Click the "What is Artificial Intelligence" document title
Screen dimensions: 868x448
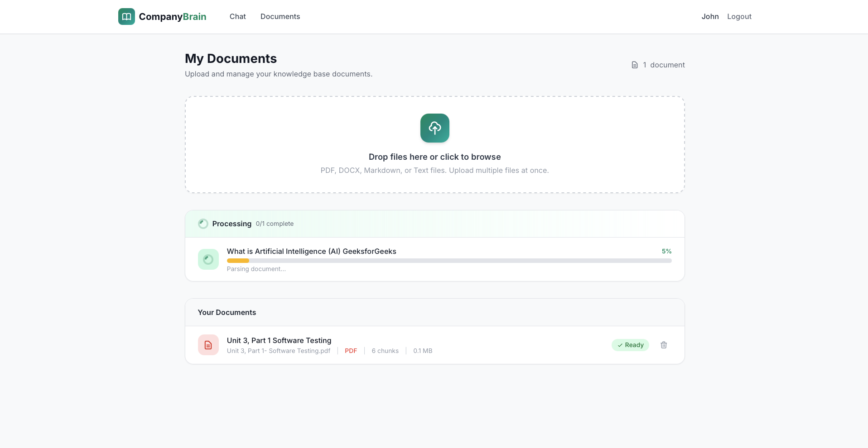[311, 251]
